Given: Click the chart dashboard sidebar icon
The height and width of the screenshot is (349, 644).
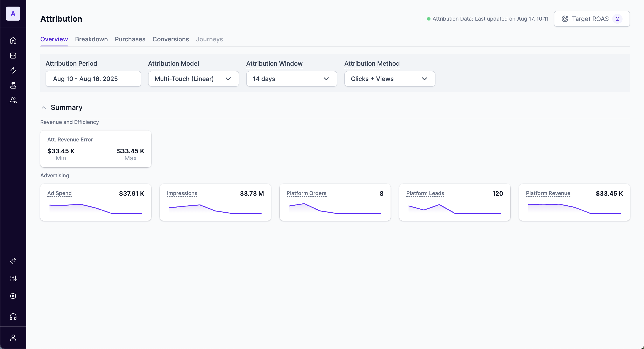Looking at the screenshot, I should (13, 55).
